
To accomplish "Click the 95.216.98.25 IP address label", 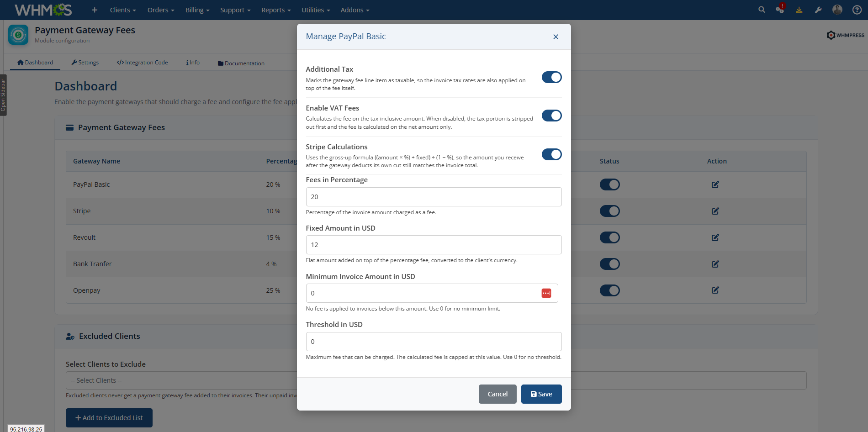I will (26, 429).
